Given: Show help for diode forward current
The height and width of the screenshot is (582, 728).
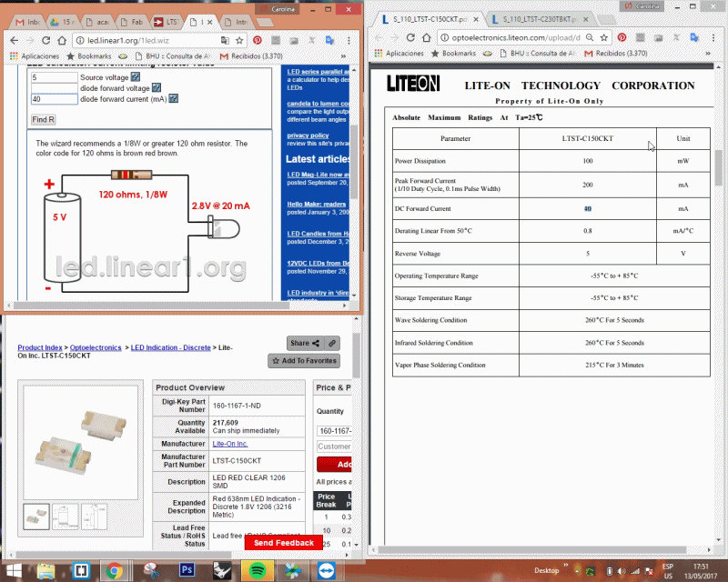Looking at the screenshot, I should 174,98.
